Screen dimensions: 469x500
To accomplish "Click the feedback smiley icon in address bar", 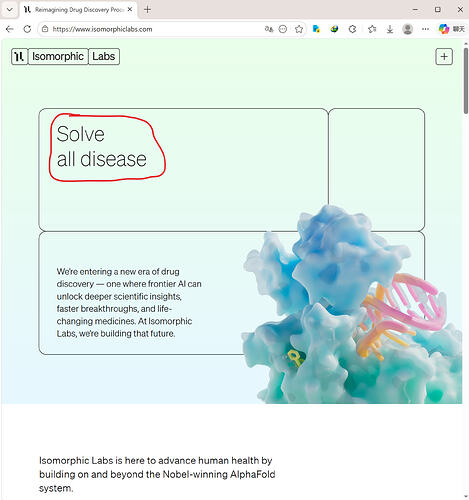I will [x=283, y=29].
